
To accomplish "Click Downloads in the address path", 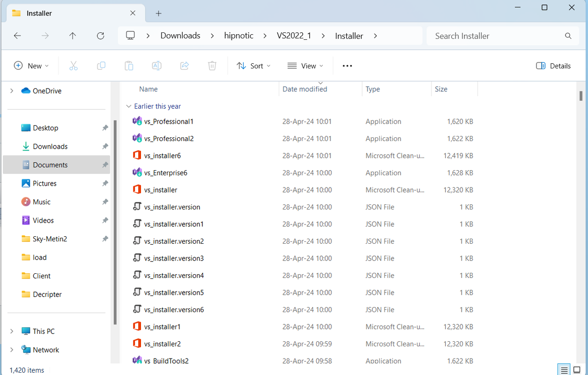I will pos(180,36).
